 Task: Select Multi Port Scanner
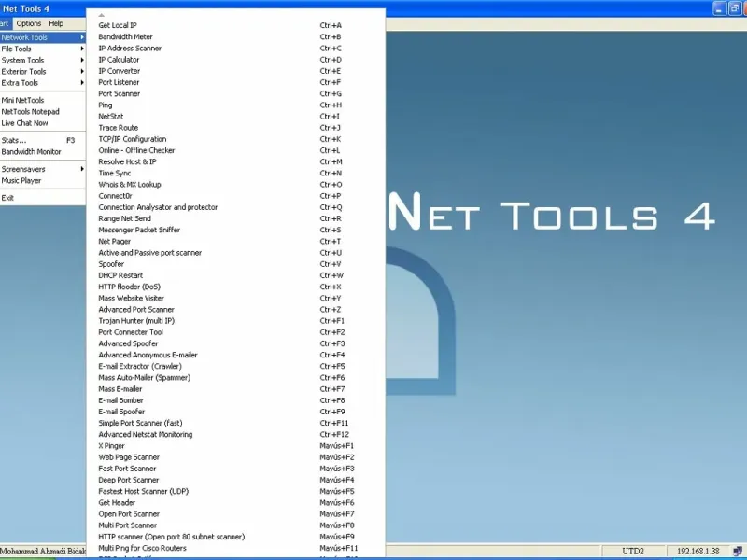pos(235,525)
